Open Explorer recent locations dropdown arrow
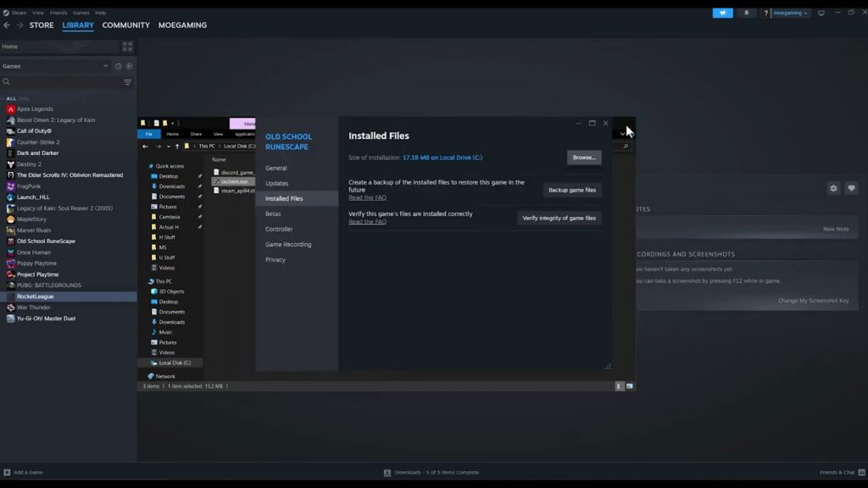 tap(169, 147)
